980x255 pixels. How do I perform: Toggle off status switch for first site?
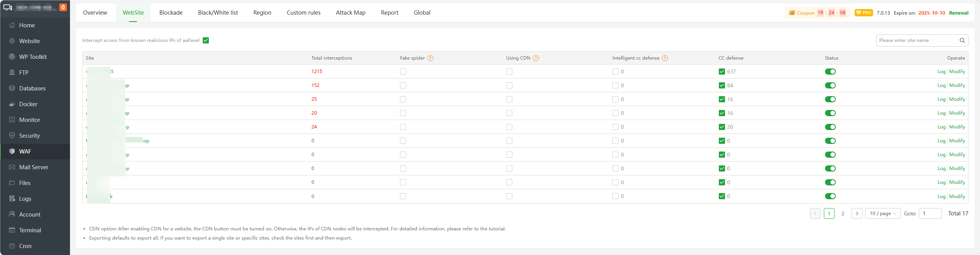coord(830,72)
